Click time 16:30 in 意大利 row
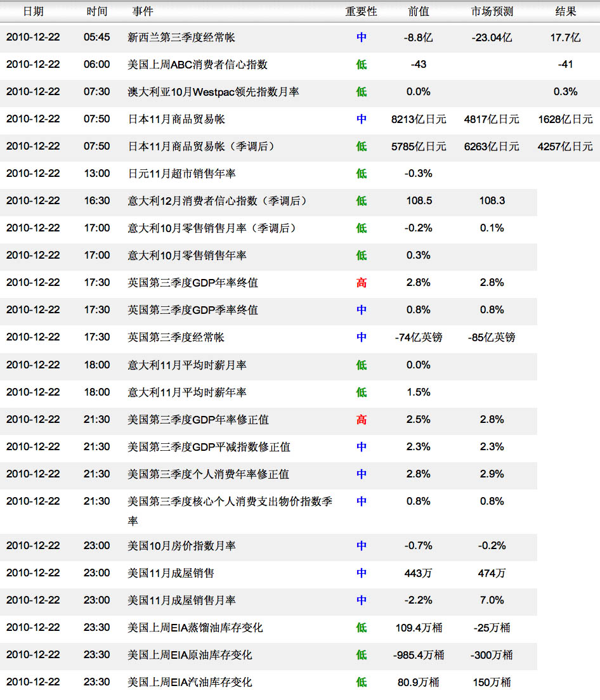 (x=97, y=200)
